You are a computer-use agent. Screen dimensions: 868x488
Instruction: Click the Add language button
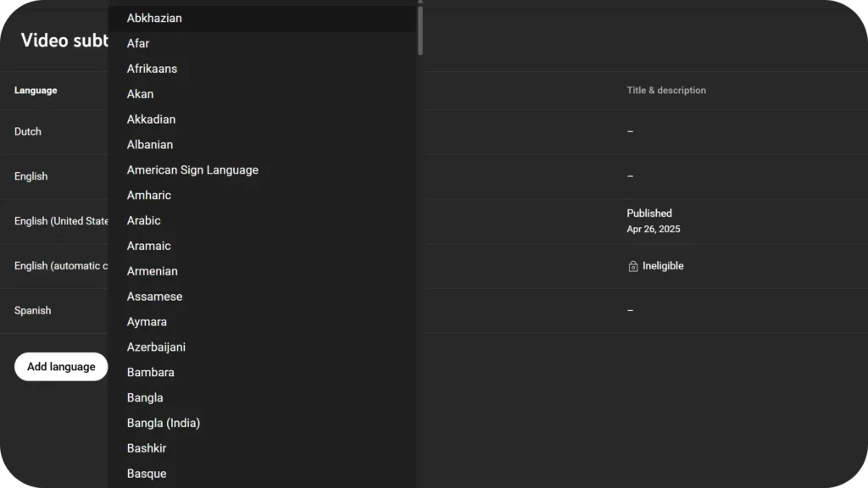(x=60, y=366)
